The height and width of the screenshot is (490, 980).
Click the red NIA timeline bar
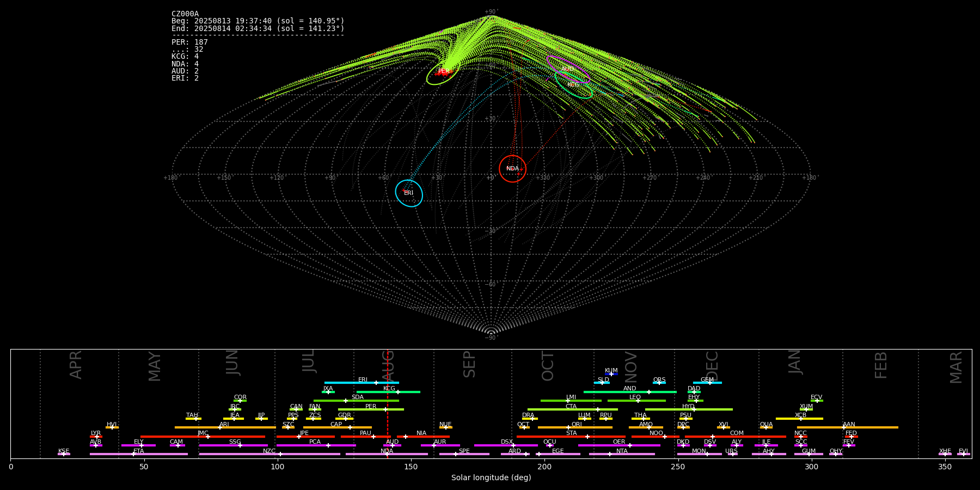pos(423,436)
